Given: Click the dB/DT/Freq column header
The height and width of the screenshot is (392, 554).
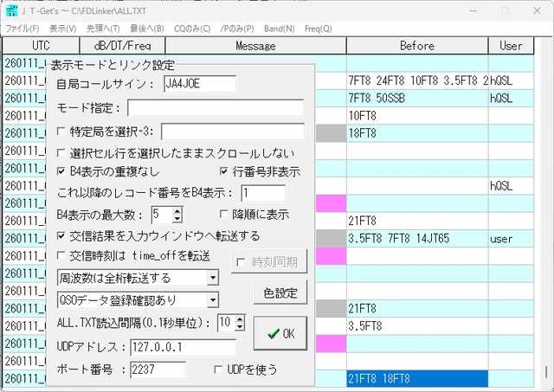Looking at the screenshot, I should point(123,46).
